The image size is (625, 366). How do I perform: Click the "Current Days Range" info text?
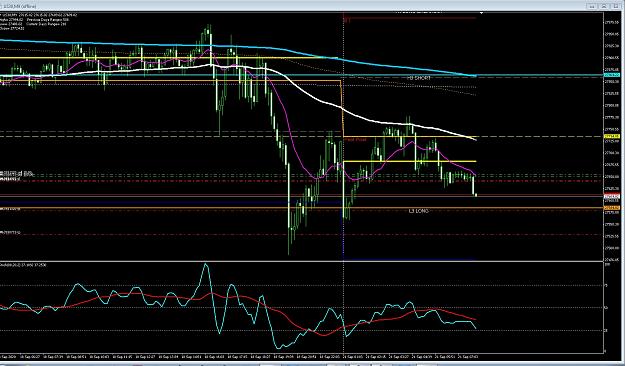click(46, 24)
